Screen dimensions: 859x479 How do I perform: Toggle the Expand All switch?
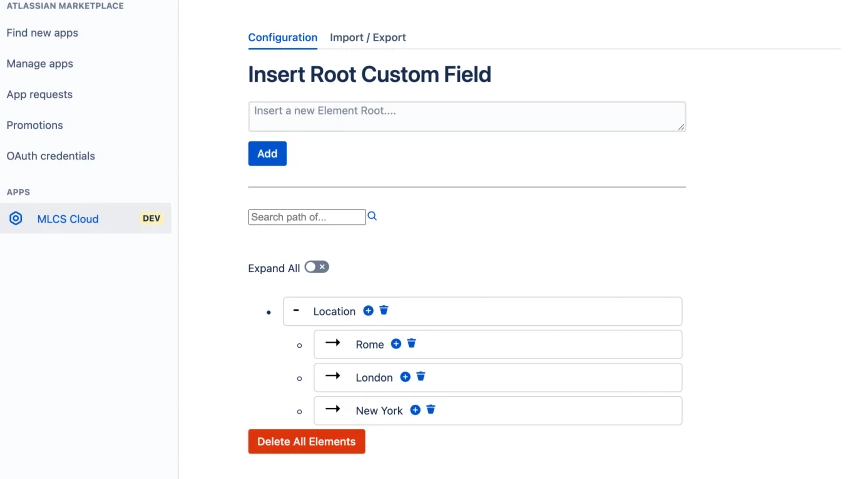(316, 268)
